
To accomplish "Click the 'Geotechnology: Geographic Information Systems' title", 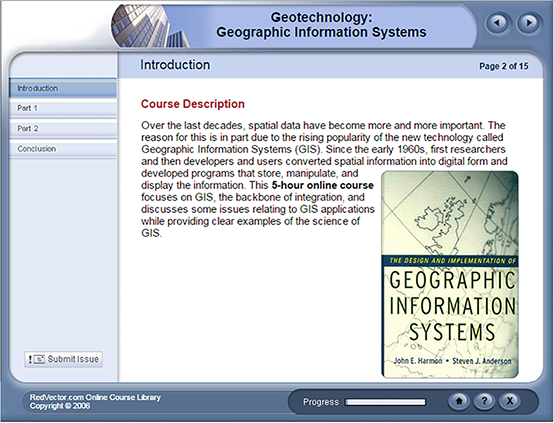I will click(321, 25).
